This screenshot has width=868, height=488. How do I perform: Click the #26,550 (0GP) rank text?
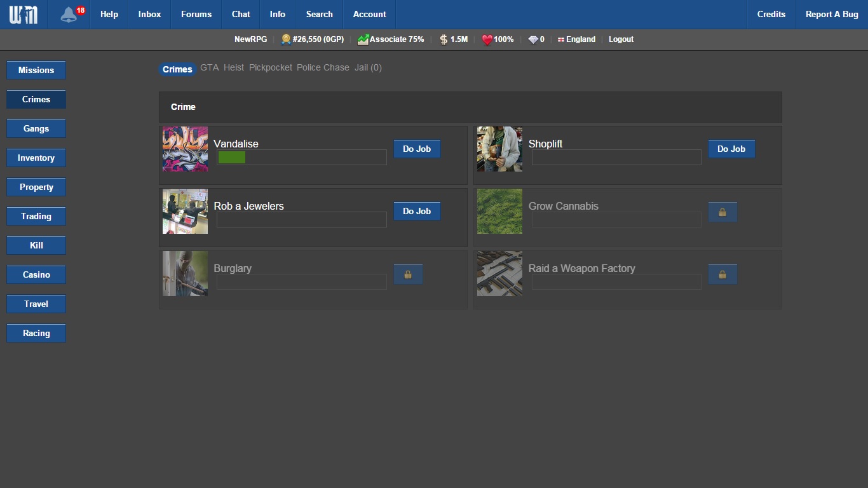coord(318,39)
